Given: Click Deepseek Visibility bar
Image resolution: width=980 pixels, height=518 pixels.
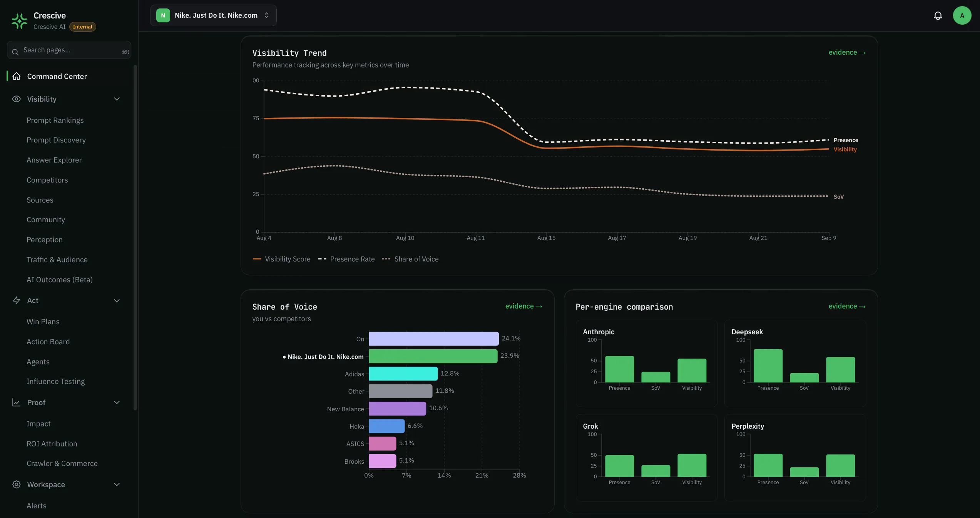Looking at the screenshot, I should click(840, 370).
